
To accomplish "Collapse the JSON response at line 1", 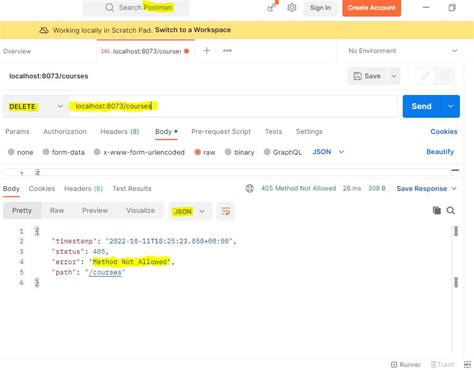I will 37,231.
